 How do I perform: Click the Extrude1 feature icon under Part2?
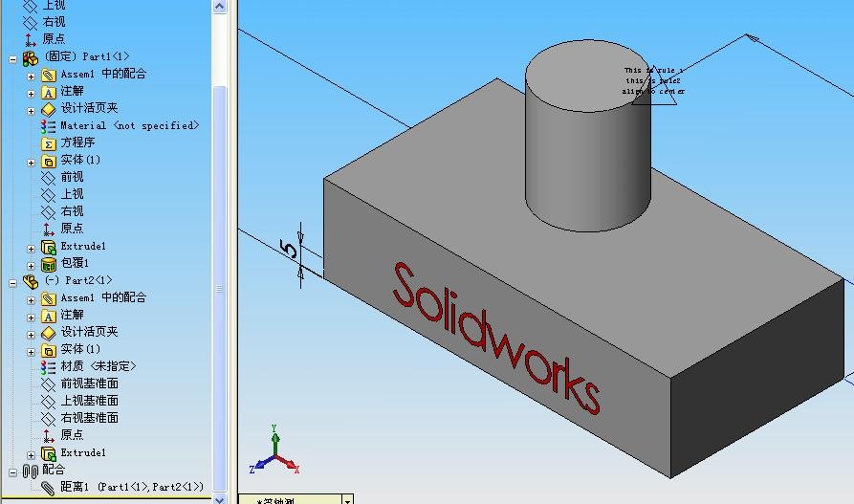click(49, 453)
